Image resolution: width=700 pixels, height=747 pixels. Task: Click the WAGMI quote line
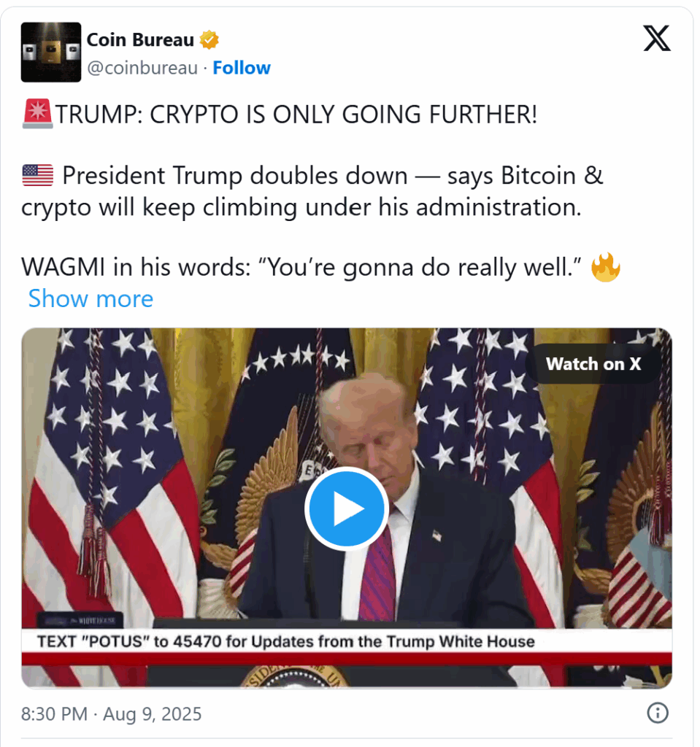(x=301, y=267)
